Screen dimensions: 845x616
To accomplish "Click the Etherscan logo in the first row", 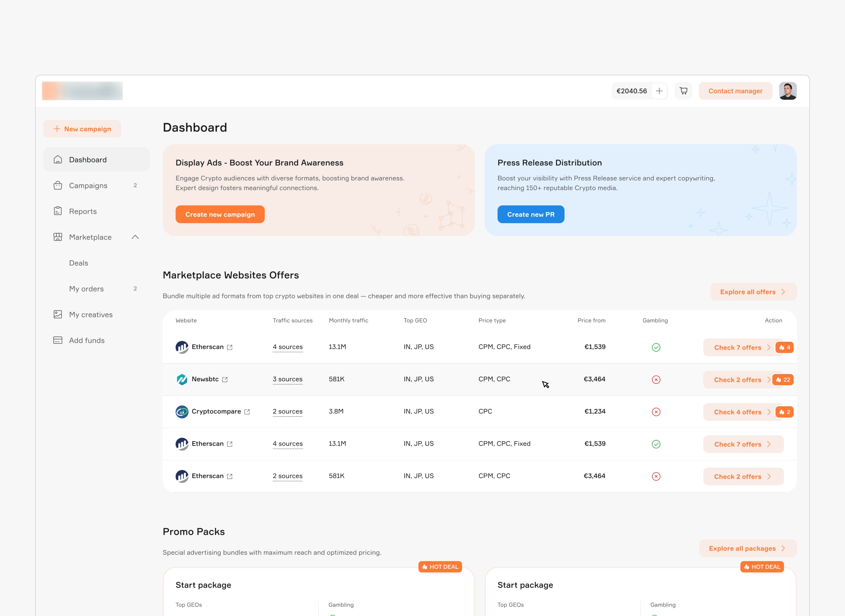I will (182, 347).
